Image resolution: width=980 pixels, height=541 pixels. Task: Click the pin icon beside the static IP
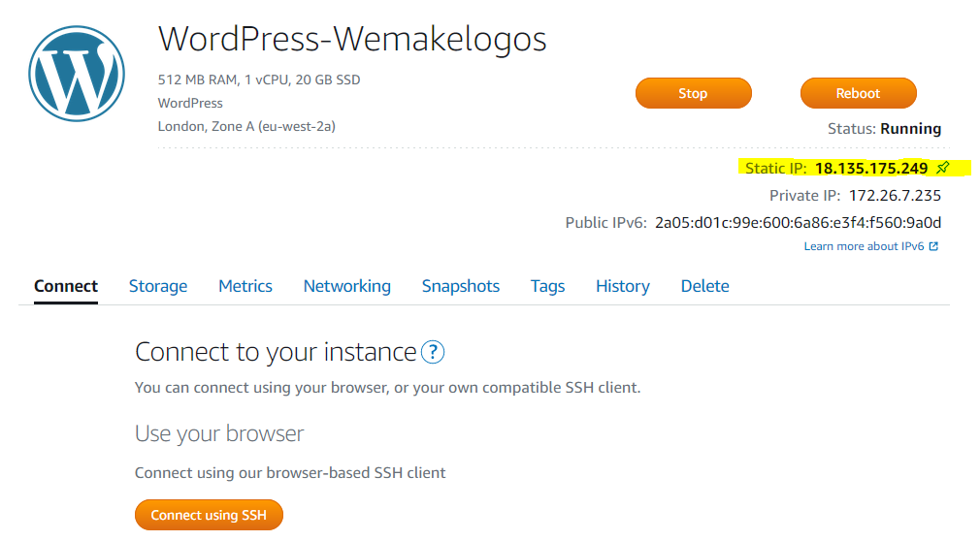942,168
